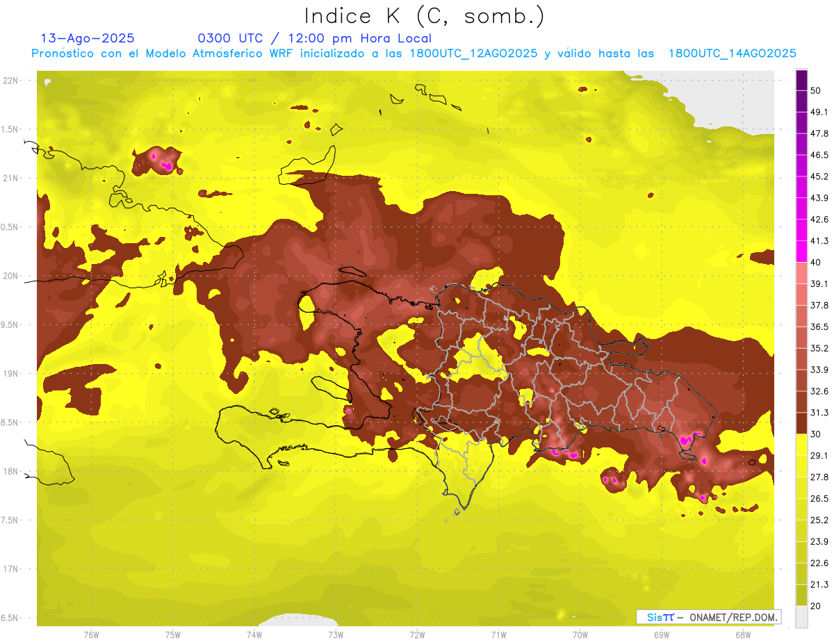Click the '18N' latitude label
This screenshot has width=834, height=644.
tap(11, 471)
